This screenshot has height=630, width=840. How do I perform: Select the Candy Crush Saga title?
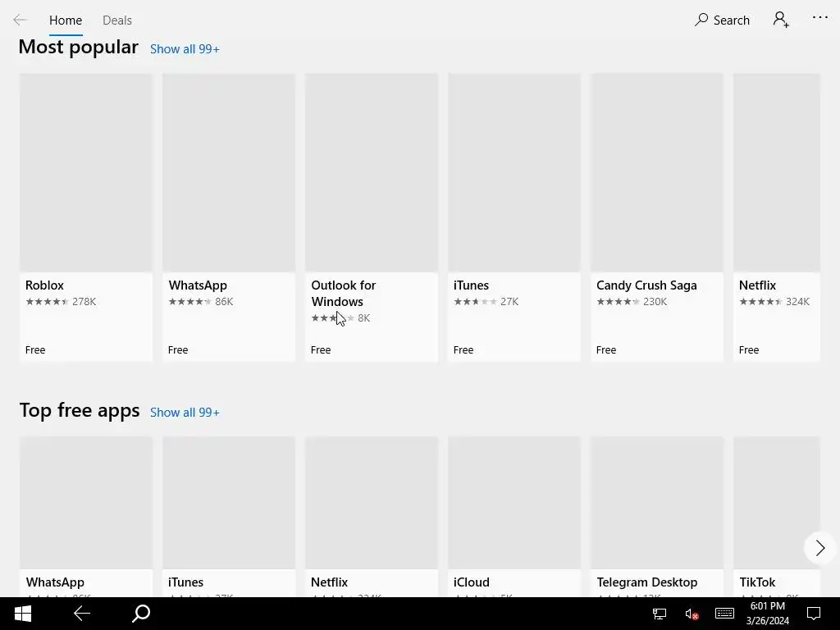point(646,285)
